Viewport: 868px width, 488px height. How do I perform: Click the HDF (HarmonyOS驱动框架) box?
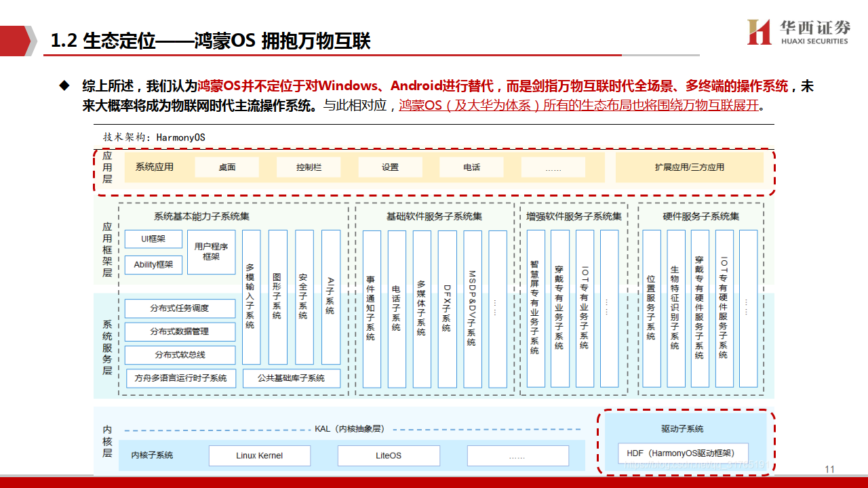click(x=683, y=453)
